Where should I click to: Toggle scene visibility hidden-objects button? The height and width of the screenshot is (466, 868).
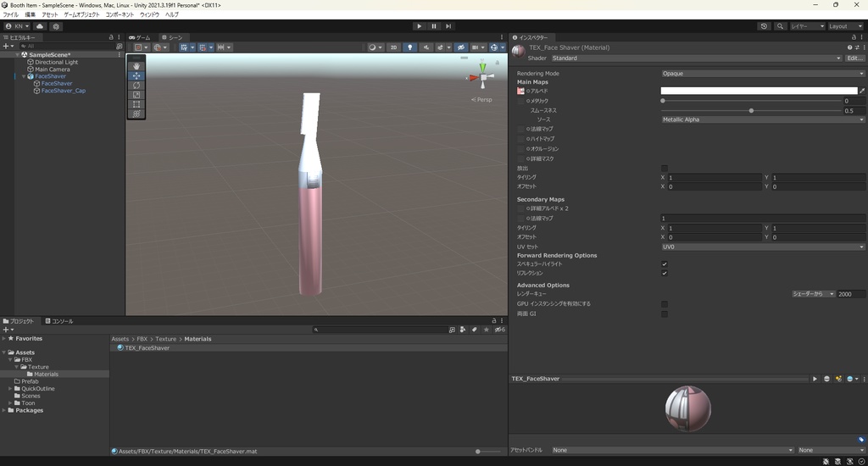pyautogui.click(x=460, y=47)
